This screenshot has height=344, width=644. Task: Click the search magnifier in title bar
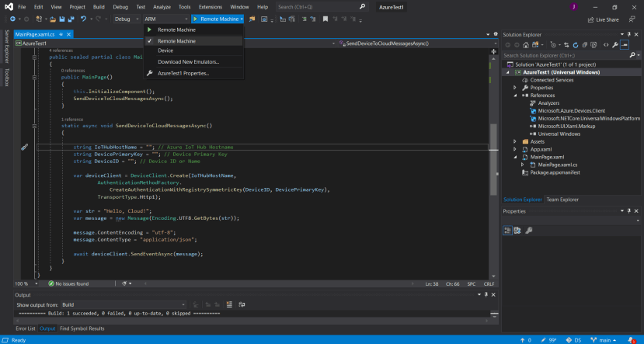pos(362,6)
